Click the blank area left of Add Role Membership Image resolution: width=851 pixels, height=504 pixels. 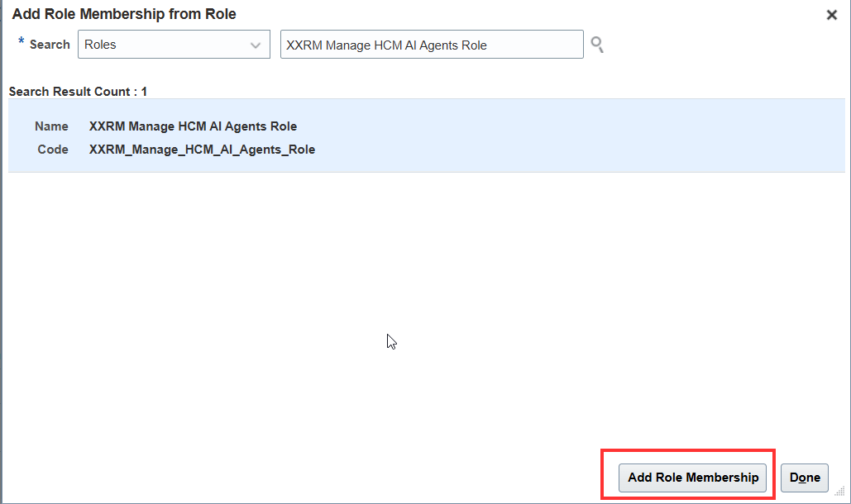[331, 478]
